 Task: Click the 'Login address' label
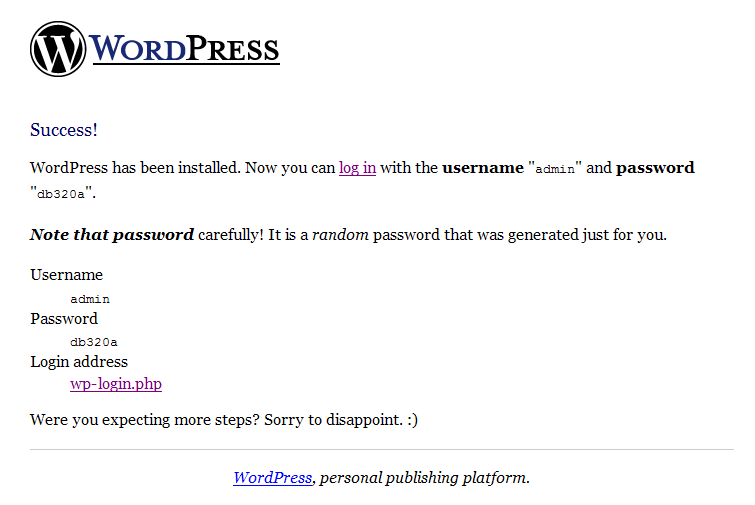79,362
